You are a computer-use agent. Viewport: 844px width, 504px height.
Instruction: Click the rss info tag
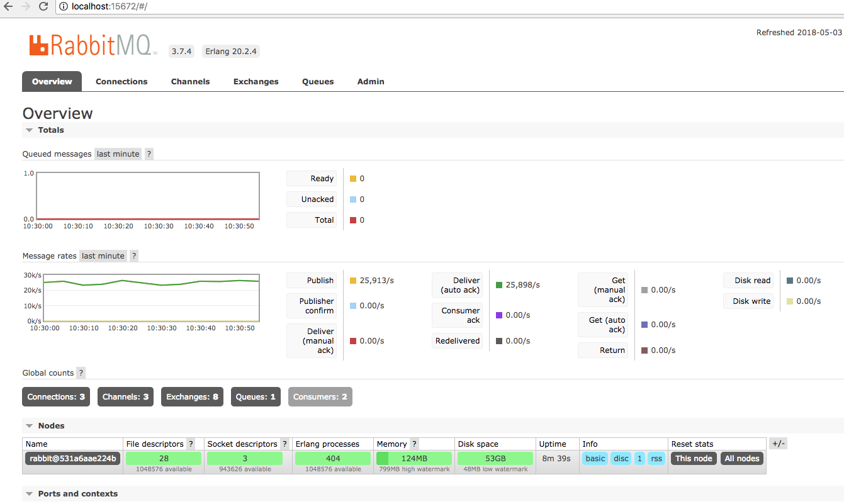pyautogui.click(x=656, y=458)
